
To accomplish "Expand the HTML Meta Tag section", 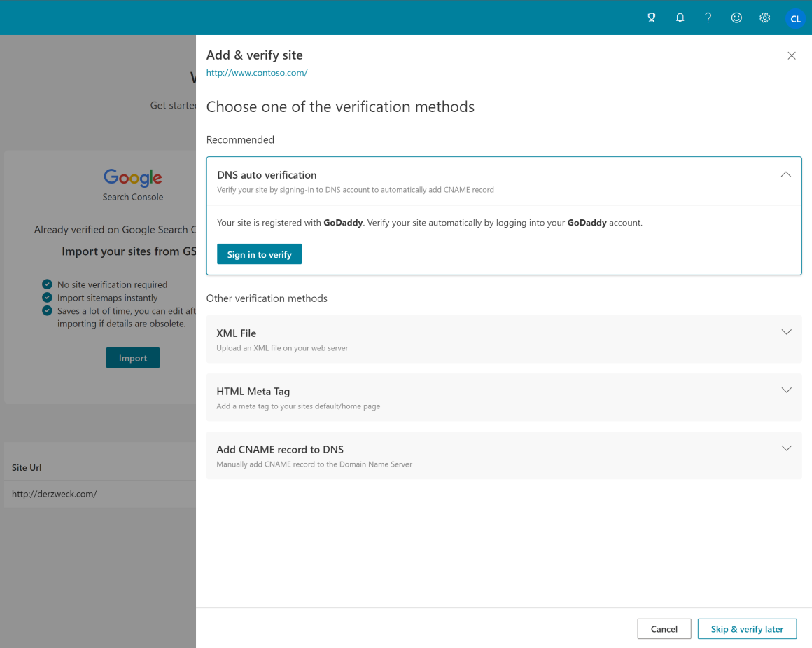I will (785, 390).
